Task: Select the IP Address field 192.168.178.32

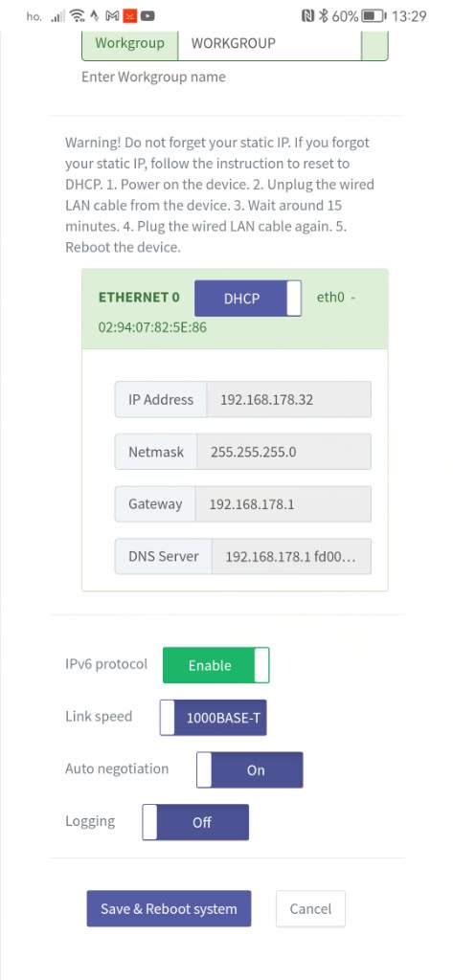Action: [x=288, y=399]
